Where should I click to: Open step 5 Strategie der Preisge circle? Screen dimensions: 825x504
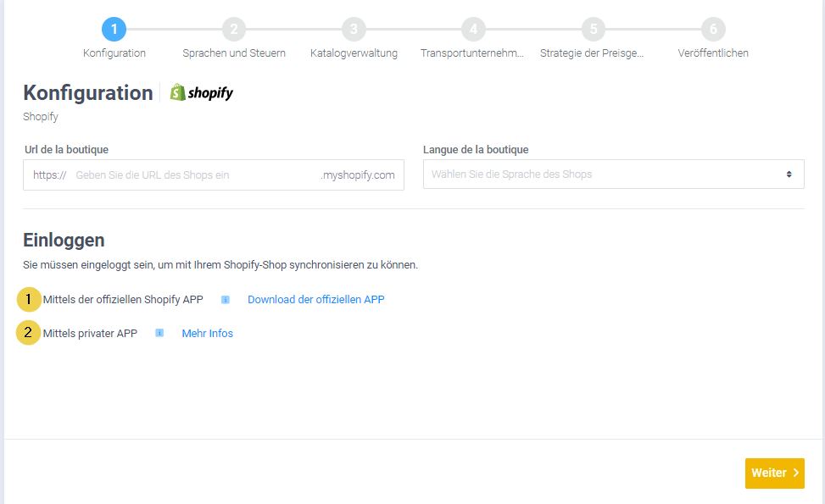coord(593,30)
